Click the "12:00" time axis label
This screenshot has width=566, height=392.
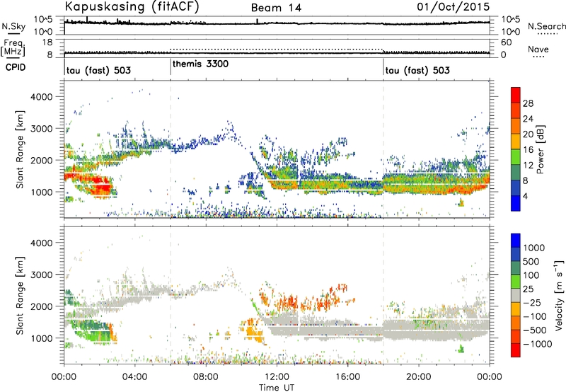pyautogui.click(x=277, y=377)
